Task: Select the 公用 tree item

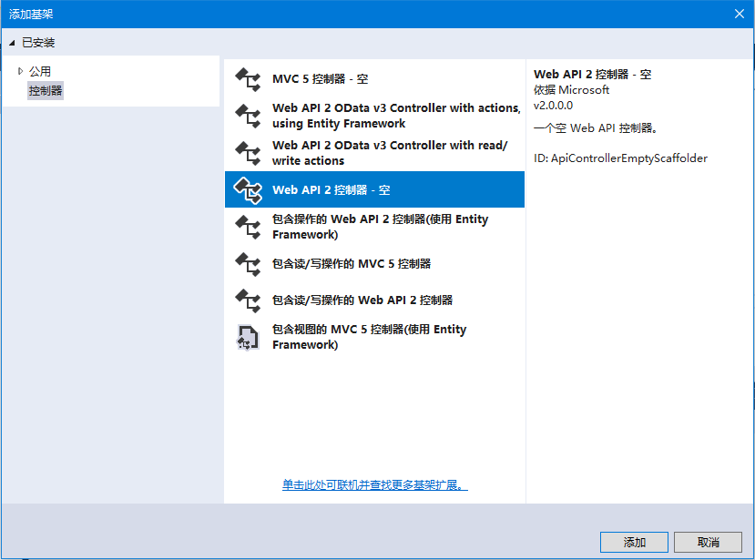Action: coord(40,71)
